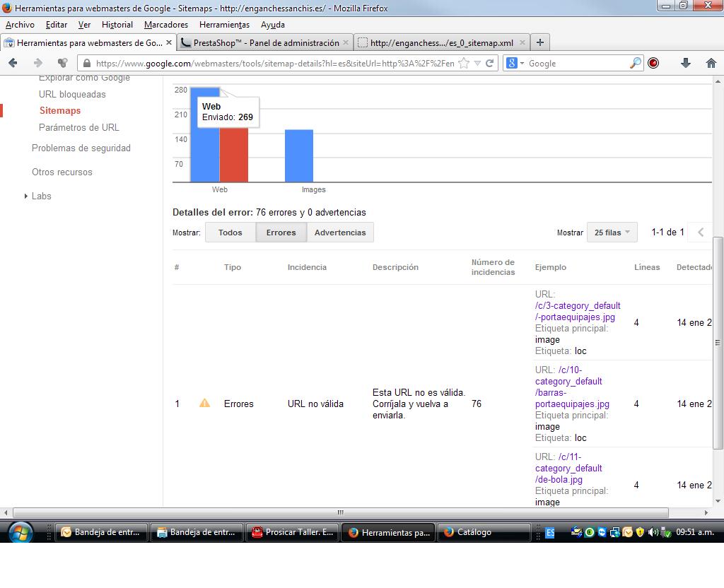Viewport: 724px width, 588px height.
Task: Open the Ayuda menu
Action: point(272,25)
